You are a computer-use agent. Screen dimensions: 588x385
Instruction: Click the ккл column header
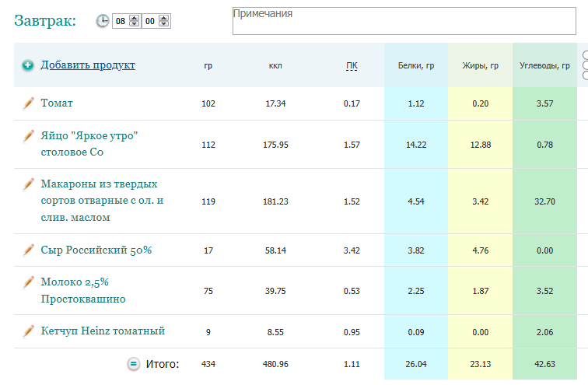tap(275, 66)
